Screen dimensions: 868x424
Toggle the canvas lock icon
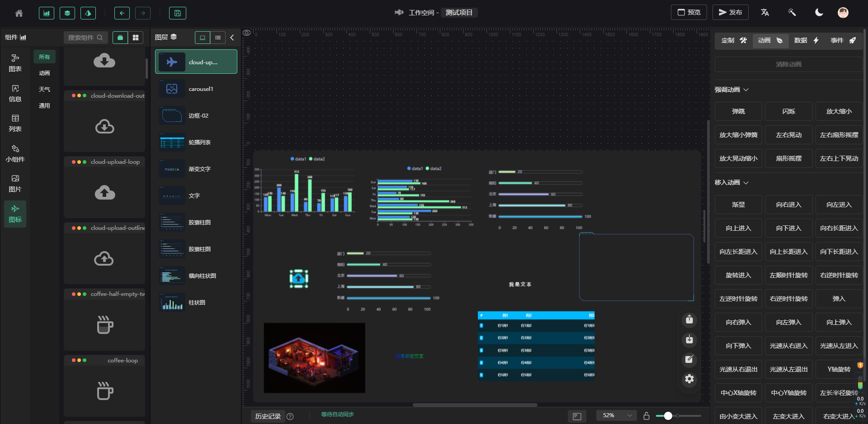pyautogui.click(x=646, y=416)
